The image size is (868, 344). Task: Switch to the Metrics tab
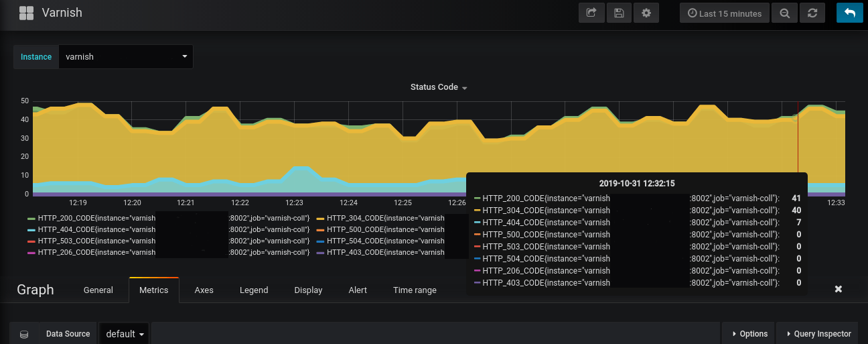coord(154,290)
